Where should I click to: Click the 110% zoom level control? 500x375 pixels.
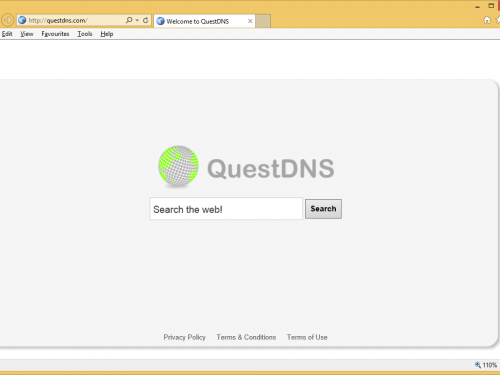click(486, 365)
